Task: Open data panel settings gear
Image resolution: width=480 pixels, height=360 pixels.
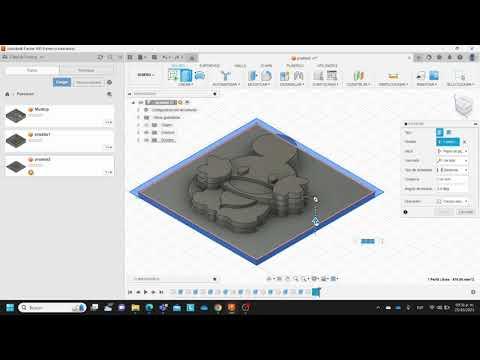Action: (109, 82)
